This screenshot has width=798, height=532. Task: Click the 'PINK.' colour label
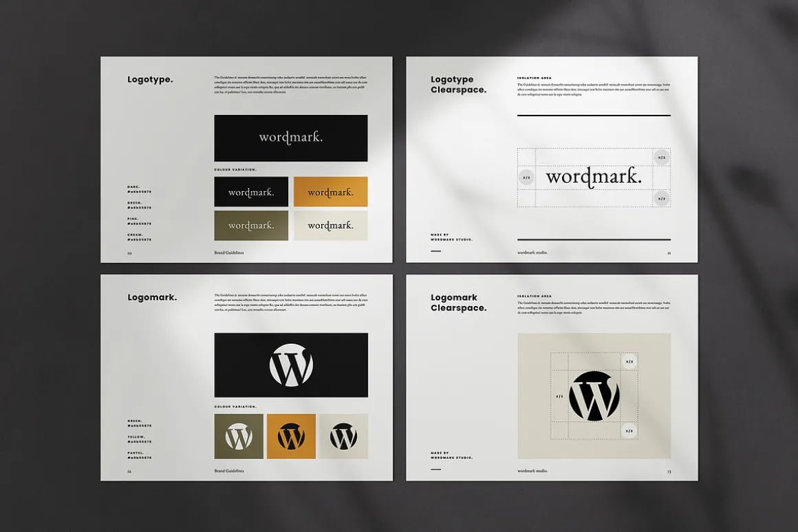(133, 219)
